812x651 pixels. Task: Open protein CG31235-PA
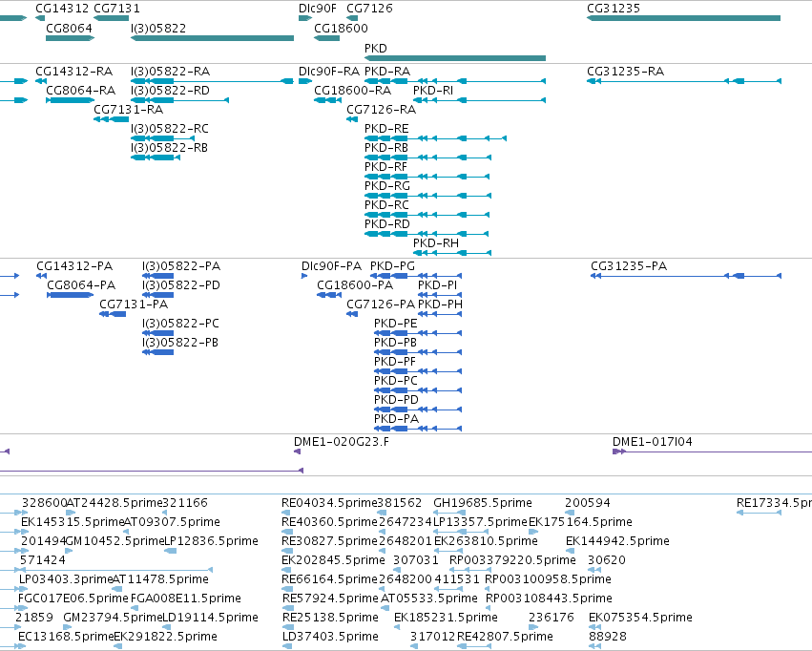click(x=629, y=266)
